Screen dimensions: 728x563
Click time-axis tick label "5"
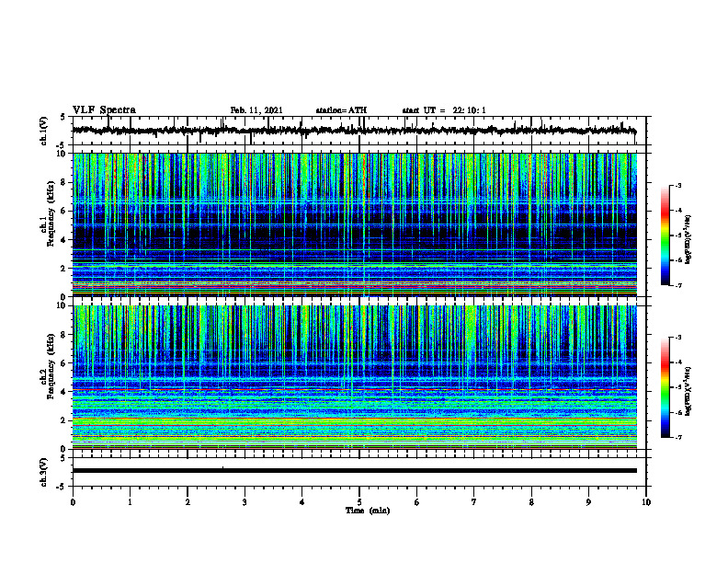(x=359, y=502)
